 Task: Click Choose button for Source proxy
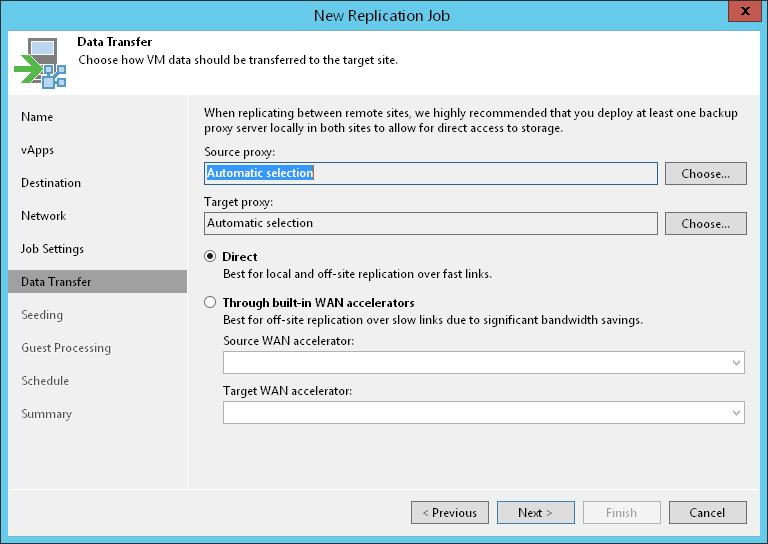[x=705, y=173]
